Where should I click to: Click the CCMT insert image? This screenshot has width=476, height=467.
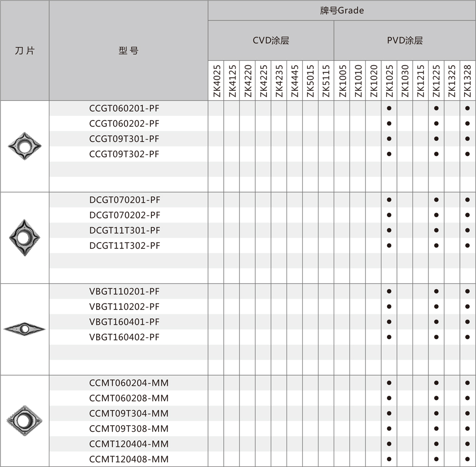(25, 420)
